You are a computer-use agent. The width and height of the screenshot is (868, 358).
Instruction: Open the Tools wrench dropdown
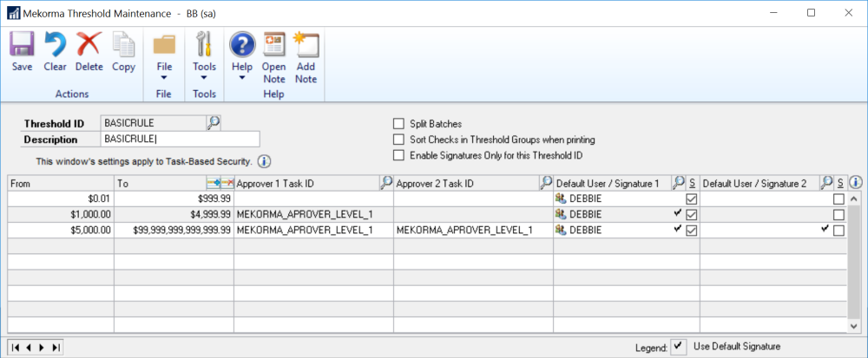(204, 56)
